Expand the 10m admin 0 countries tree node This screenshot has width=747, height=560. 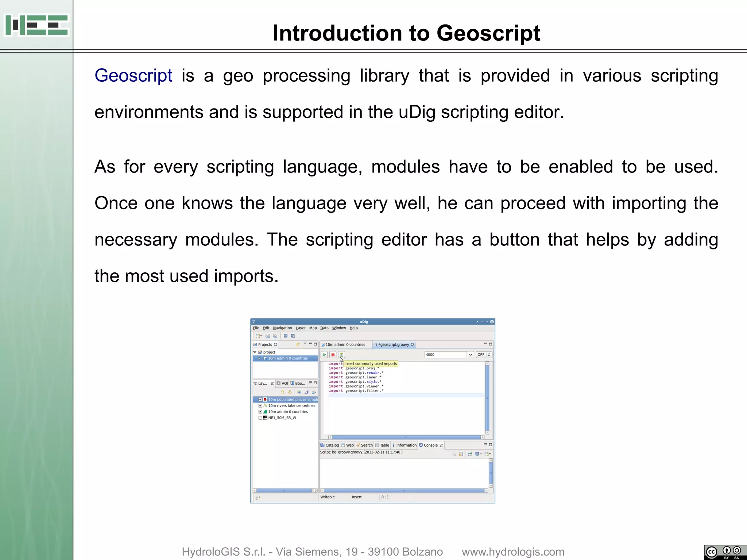(259, 358)
